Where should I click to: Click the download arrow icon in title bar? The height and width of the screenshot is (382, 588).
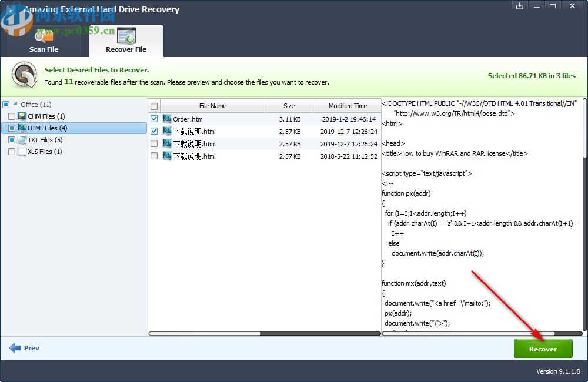pos(520,6)
